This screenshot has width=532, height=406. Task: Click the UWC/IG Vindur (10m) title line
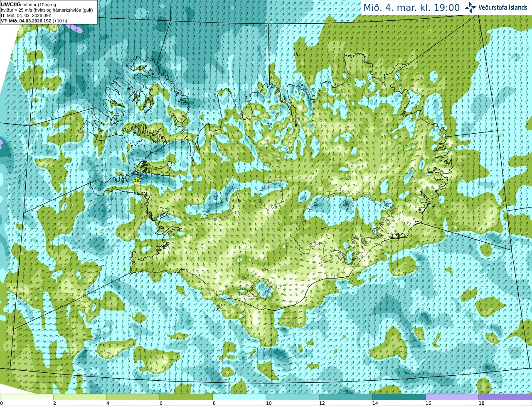pos(29,4)
